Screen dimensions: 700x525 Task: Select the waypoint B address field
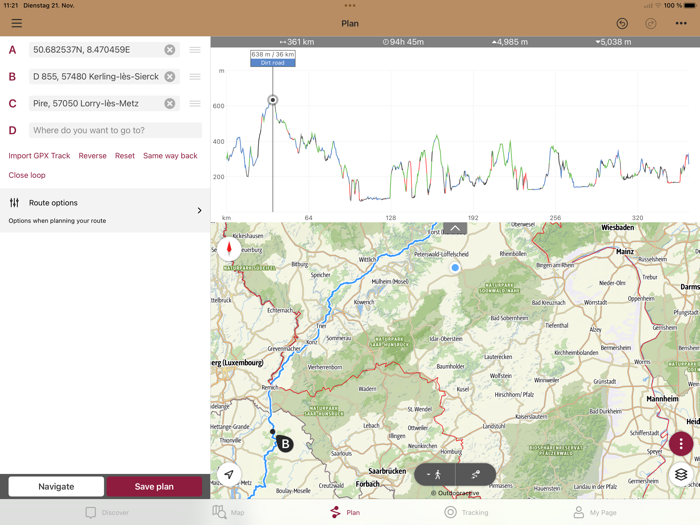tap(104, 76)
